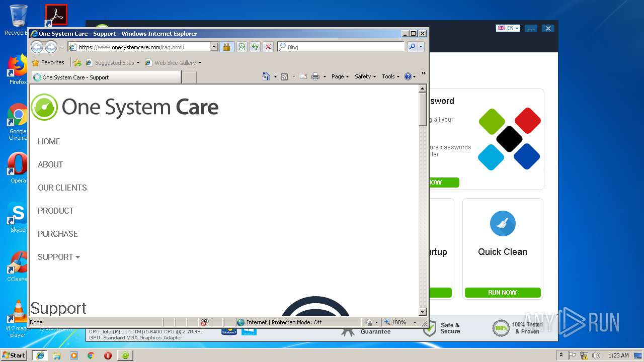Print the page with printer icon
The image size is (644, 362).
(315, 76)
